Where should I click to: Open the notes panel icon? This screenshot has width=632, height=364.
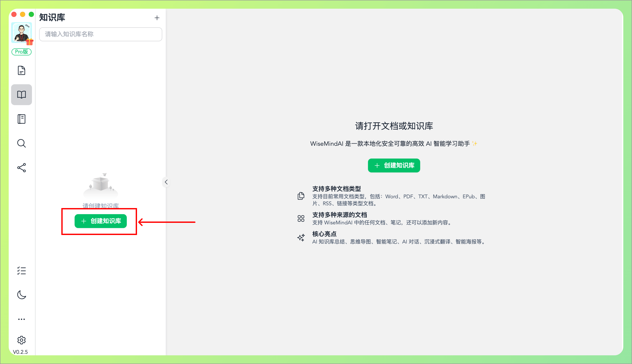pyautogui.click(x=22, y=119)
